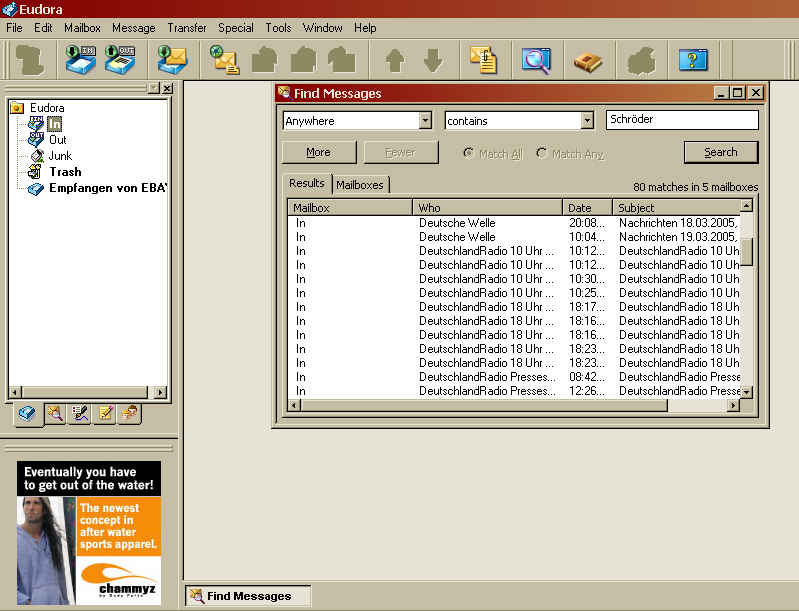799x611 pixels.
Task: Click the greyed Reply toolbar icon
Action: tap(264, 61)
